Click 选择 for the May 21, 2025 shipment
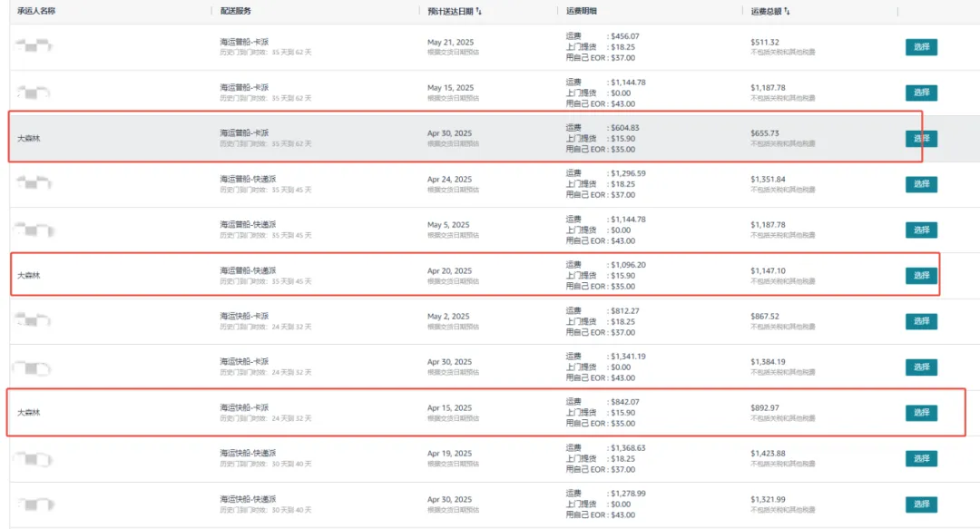 click(922, 47)
